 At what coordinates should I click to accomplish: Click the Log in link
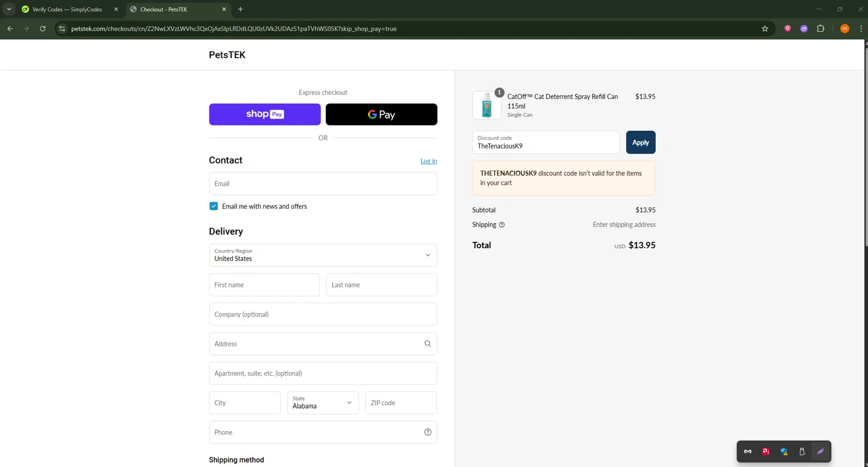click(429, 161)
